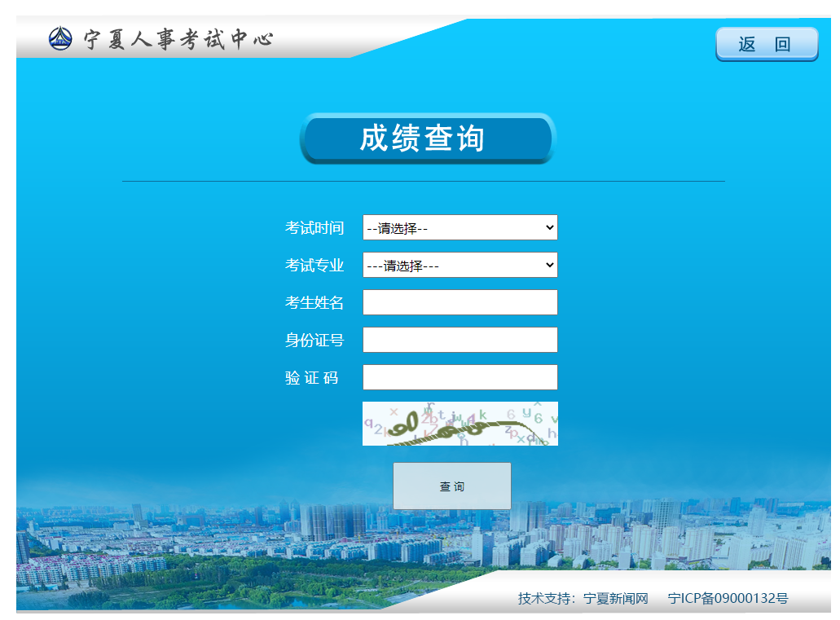Viewport: 840px width, 620px height.
Task: Click the 考试专业 field label
Action: pyautogui.click(x=314, y=266)
